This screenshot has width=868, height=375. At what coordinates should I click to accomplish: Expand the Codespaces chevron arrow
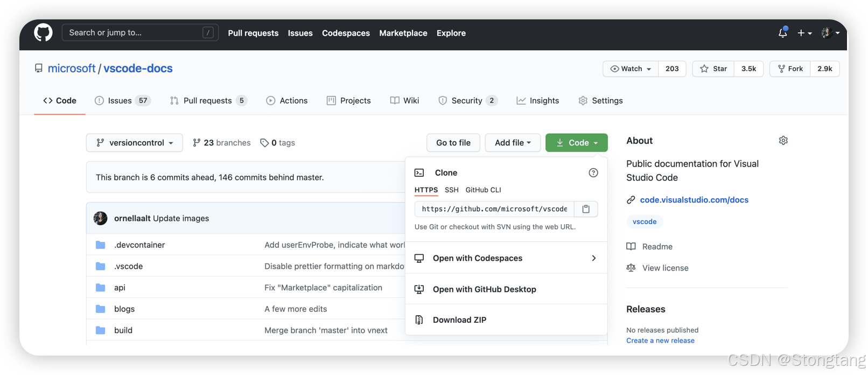[594, 258]
